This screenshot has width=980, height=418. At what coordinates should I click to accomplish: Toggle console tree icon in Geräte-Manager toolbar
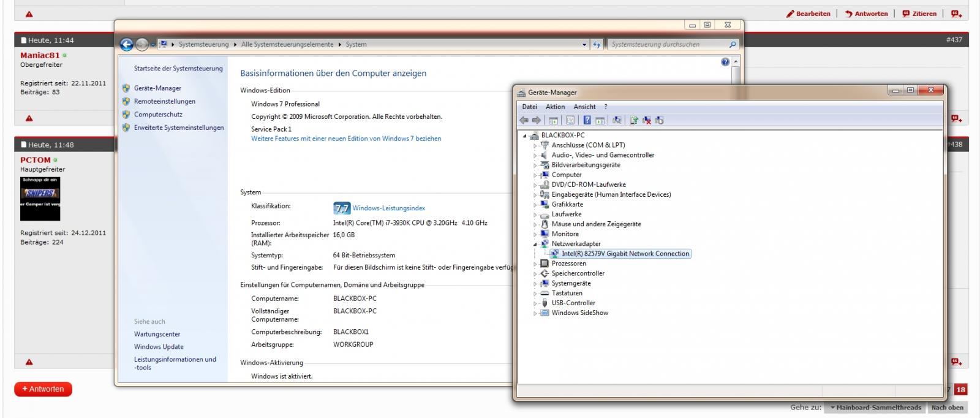click(553, 120)
